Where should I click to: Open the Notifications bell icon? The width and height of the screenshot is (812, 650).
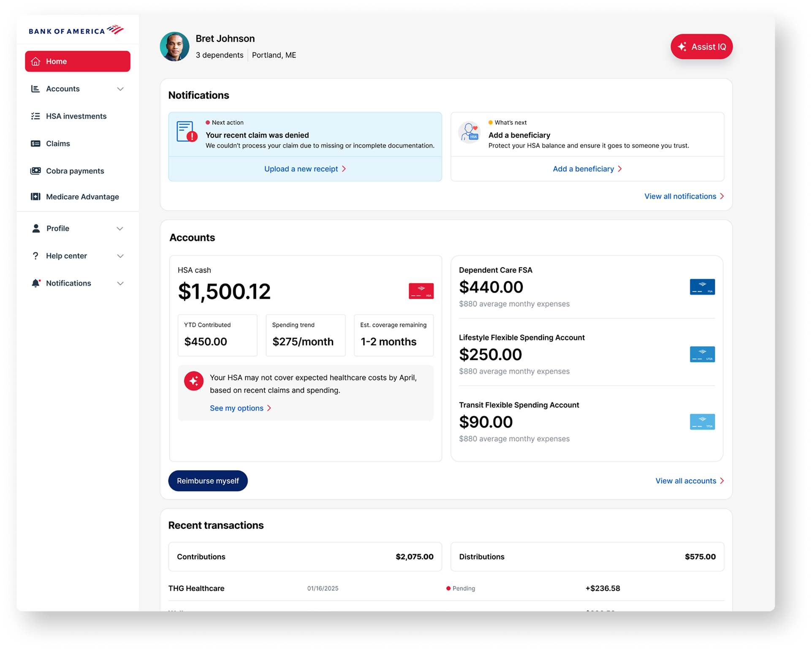(x=36, y=283)
